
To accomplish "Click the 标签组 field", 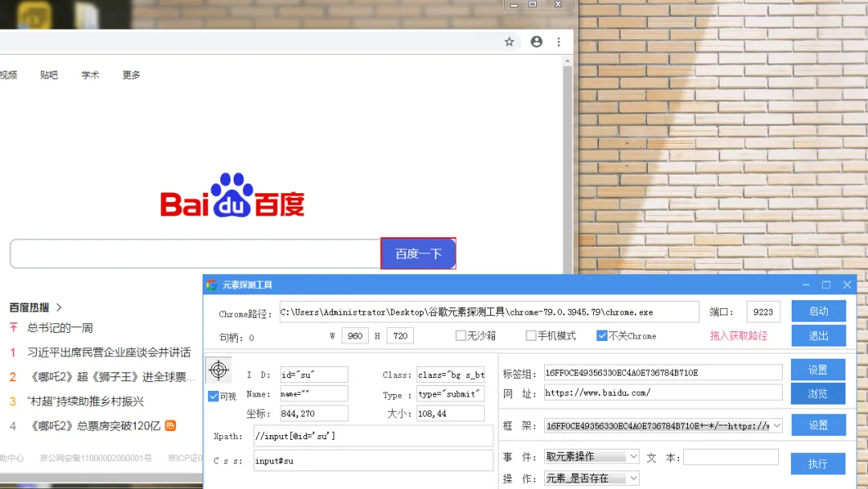I will [x=662, y=372].
